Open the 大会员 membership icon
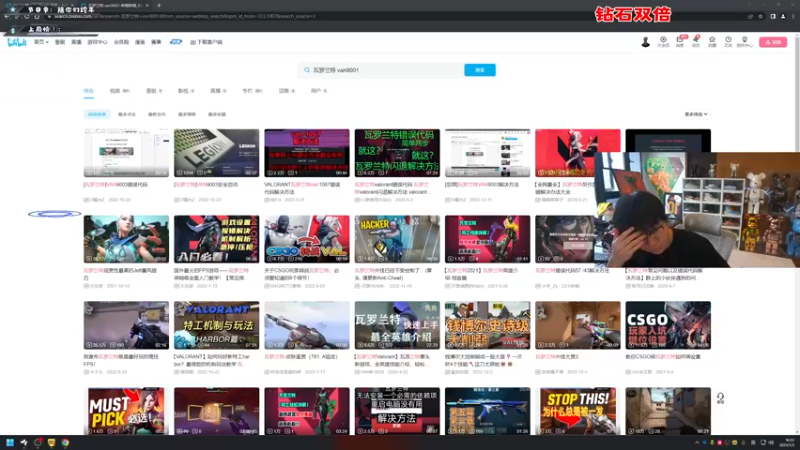This screenshot has height=450, width=800. coord(663,42)
